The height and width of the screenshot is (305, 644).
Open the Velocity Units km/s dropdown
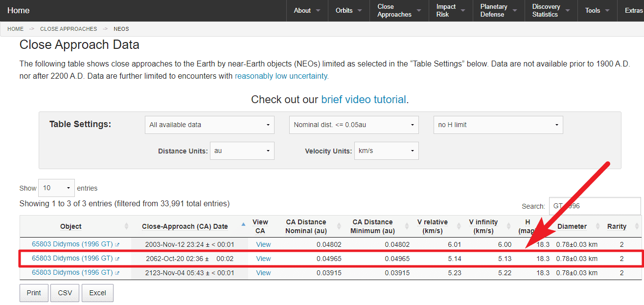(386, 151)
